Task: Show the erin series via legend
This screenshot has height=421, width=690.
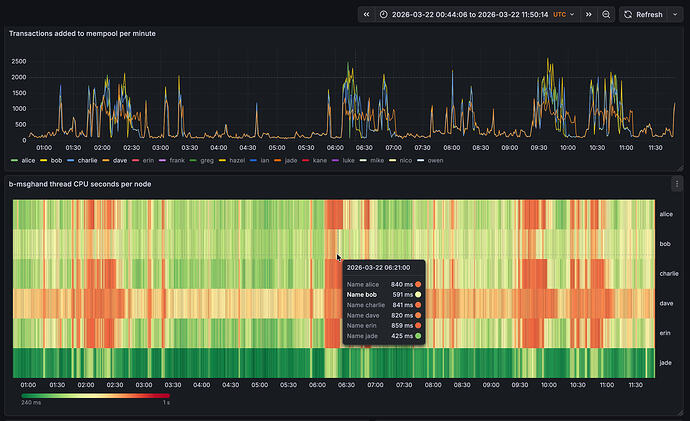Action: pyautogui.click(x=148, y=160)
